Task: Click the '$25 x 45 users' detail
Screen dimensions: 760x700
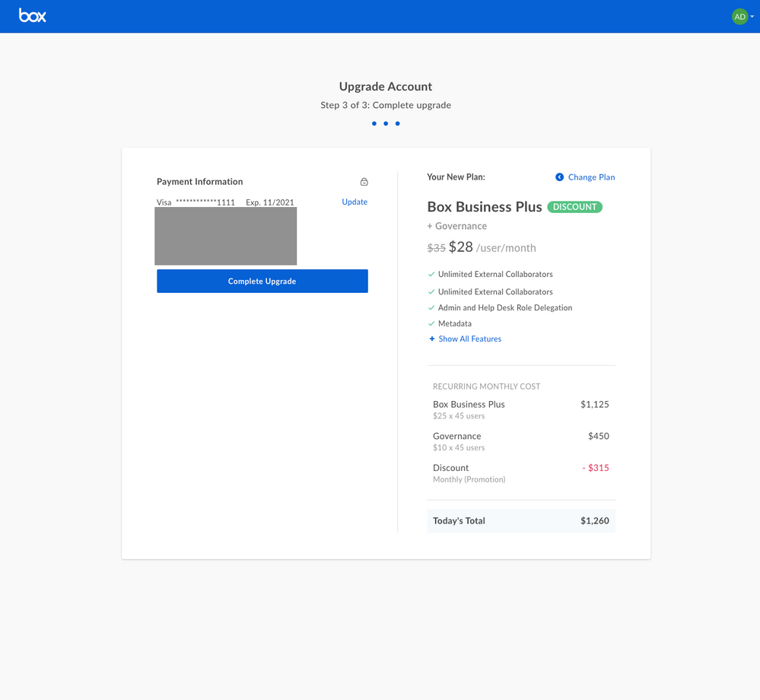Action: coord(459,416)
